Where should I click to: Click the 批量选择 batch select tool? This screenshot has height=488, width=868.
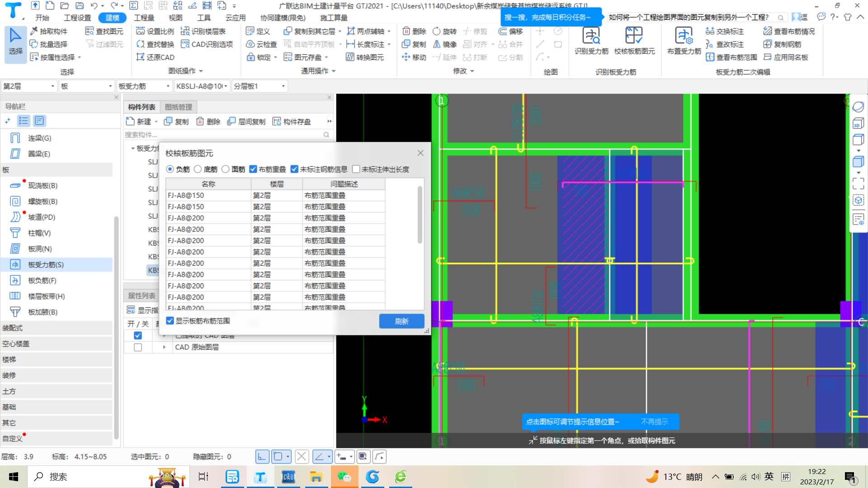49,44
